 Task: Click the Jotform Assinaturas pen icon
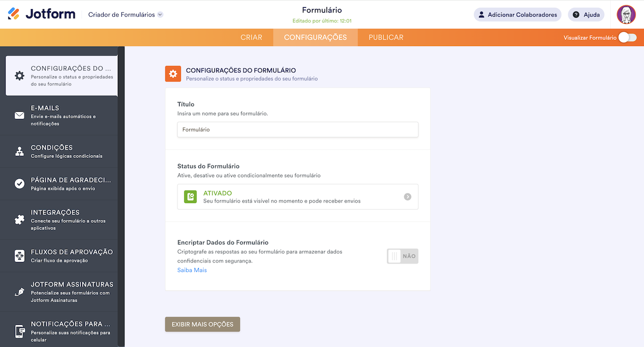point(20,292)
